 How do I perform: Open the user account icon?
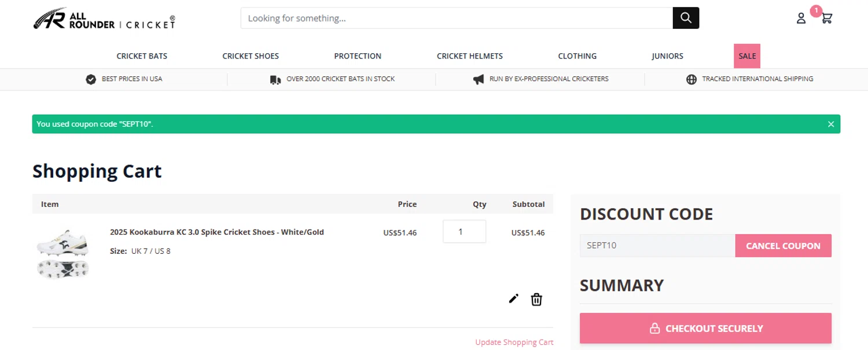point(801,19)
